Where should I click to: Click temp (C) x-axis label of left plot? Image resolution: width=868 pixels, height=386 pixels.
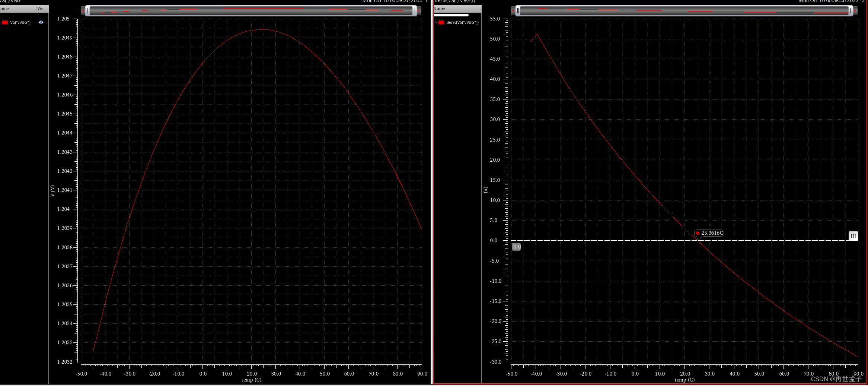(251, 380)
